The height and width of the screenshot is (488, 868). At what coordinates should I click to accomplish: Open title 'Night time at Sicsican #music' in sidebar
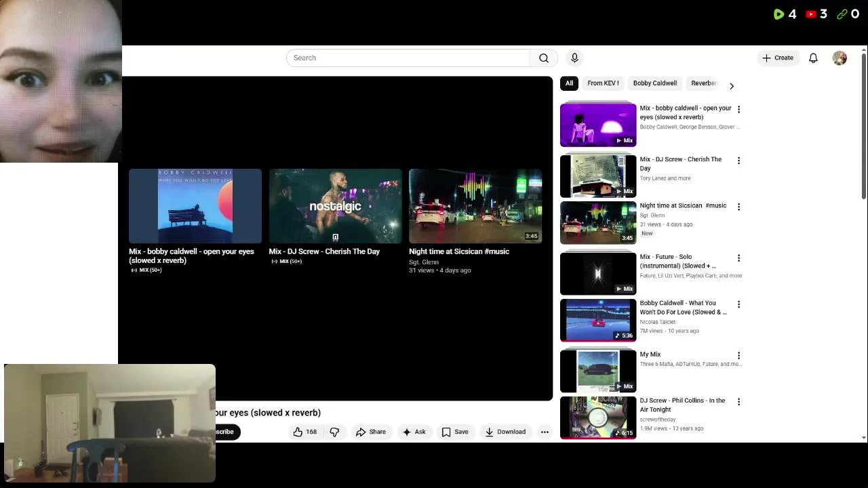(683, 205)
